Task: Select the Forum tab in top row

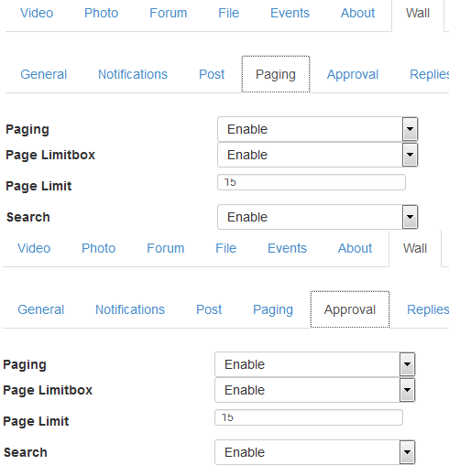Action: pos(169,13)
